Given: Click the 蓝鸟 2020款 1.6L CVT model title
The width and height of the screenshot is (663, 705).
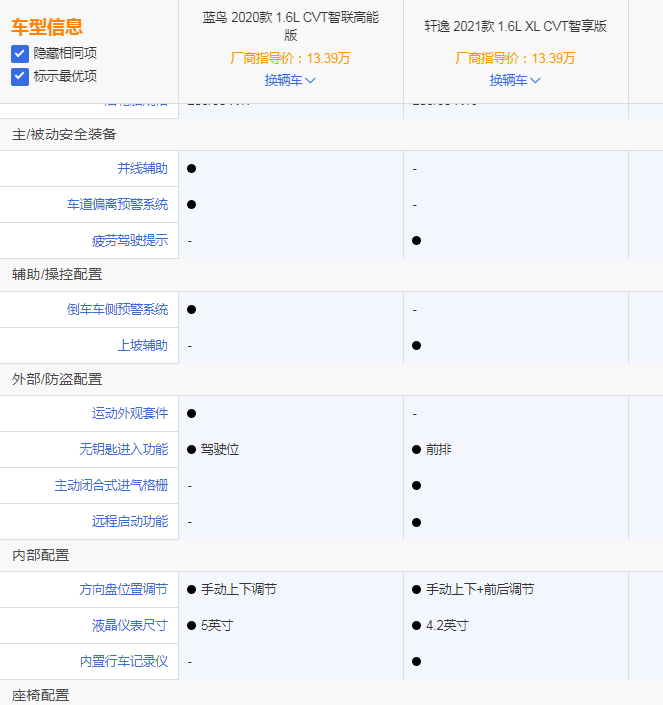Looking at the screenshot, I should [x=291, y=26].
